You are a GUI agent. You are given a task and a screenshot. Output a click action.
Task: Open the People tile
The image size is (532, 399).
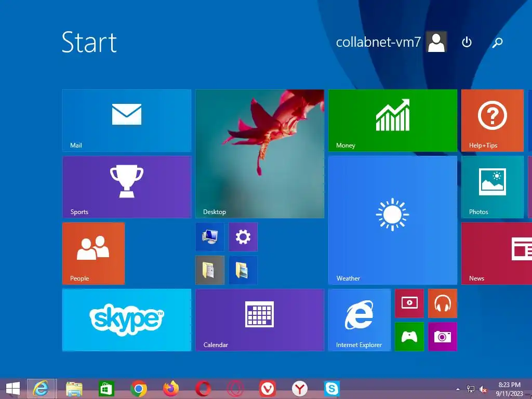click(94, 254)
